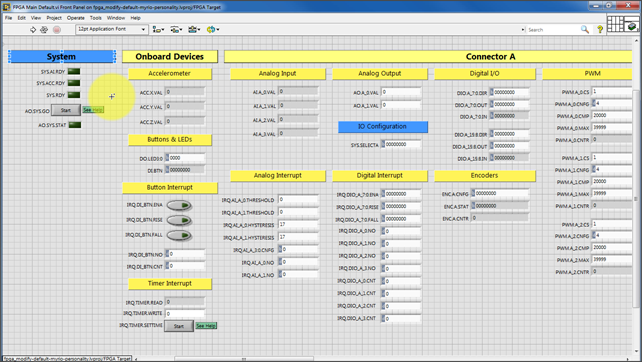Image resolution: width=642 pixels, height=362 pixels.
Task: Open the Tools menu
Action: tap(95, 18)
